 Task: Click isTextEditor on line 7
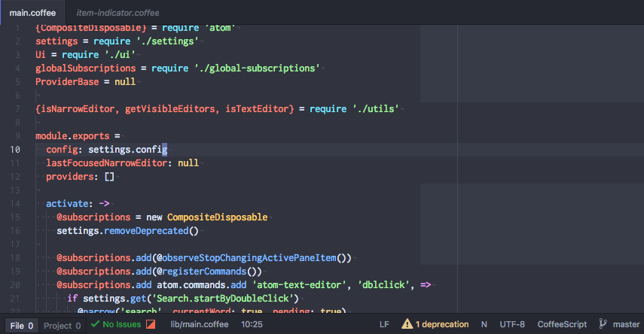[257, 109]
